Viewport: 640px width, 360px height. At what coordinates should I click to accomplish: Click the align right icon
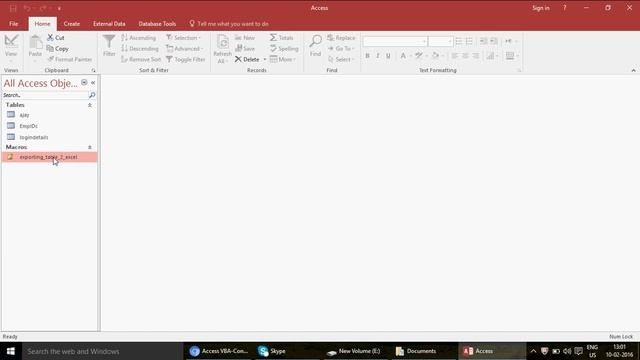pos(476,56)
